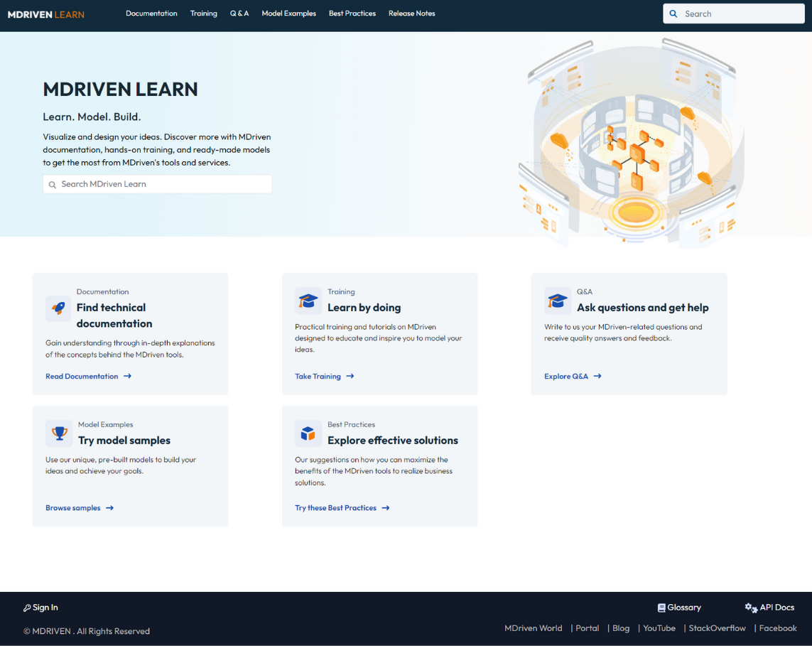The width and height of the screenshot is (812, 646).
Task: Click the Take Training link
Action: pyautogui.click(x=318, y=376)
